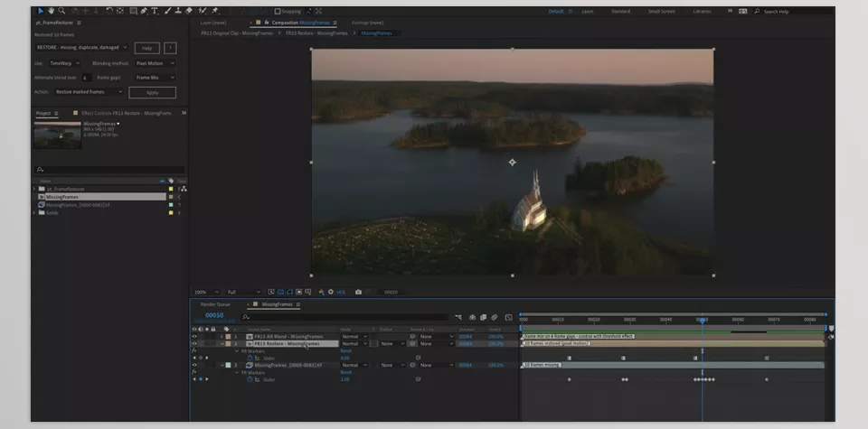Click the reset exposure icon
868x429 pixels.
click(331, 292)
